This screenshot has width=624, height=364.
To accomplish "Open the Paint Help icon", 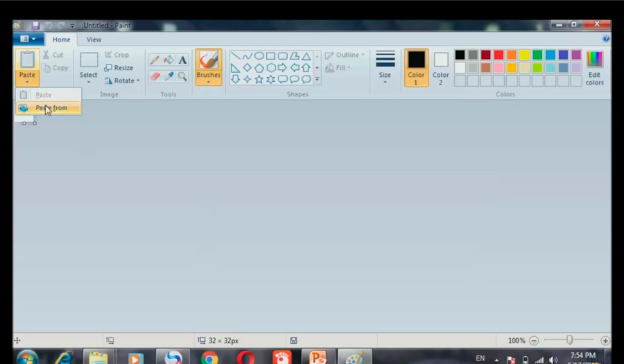I will [606, 39].
